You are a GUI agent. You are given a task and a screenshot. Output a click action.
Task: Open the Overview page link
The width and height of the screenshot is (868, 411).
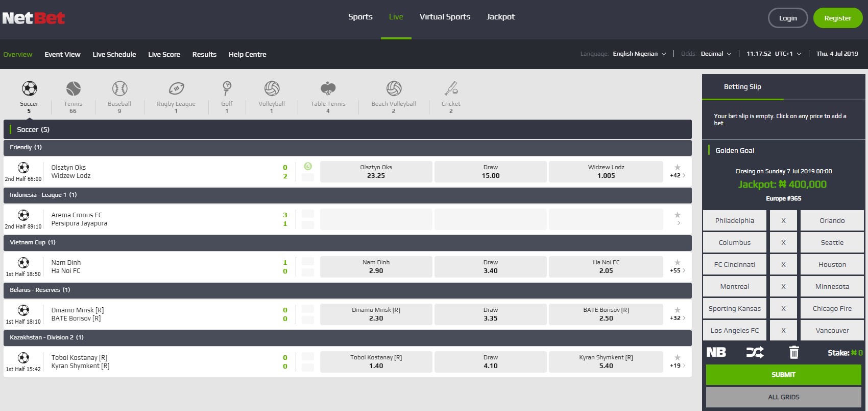pyautogui.click(x=18, y=54)
